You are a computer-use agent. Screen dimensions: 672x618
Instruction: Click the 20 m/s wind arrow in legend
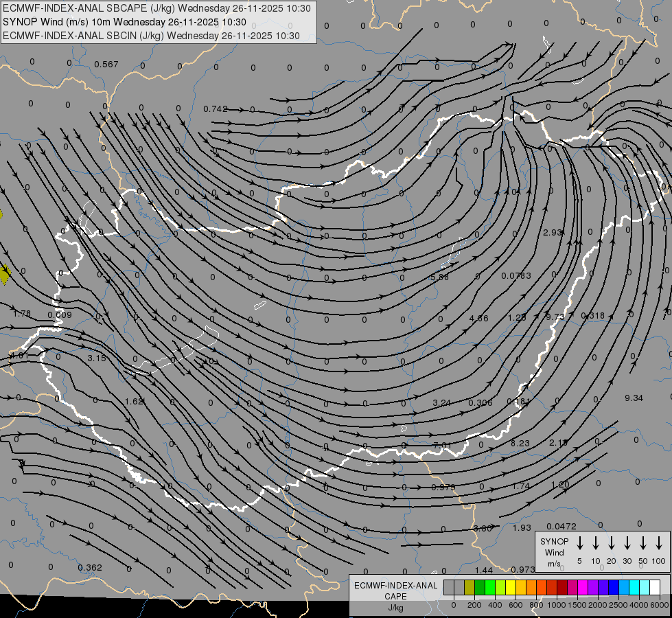coord(612,543)
